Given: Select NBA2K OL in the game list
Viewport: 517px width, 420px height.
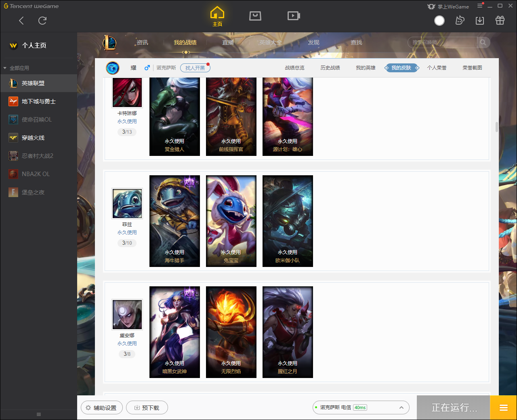Looking at the screenshot, I should pos(38,174).
